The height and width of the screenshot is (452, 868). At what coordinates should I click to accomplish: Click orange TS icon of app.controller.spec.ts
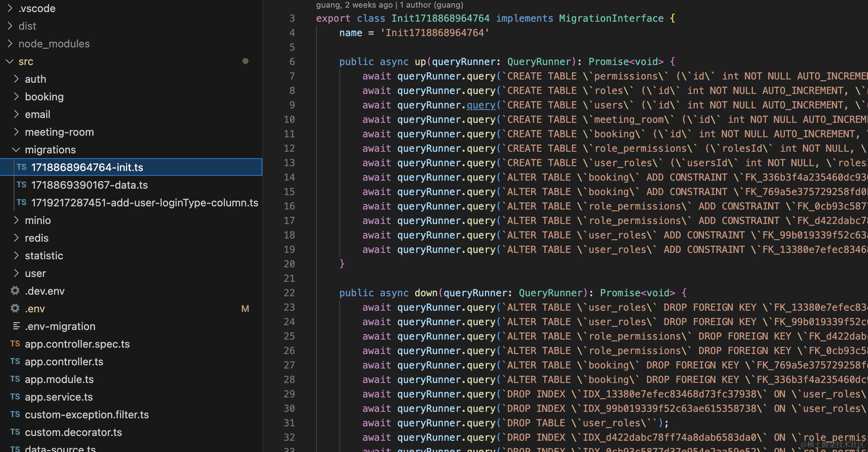(x=15, y=344)
